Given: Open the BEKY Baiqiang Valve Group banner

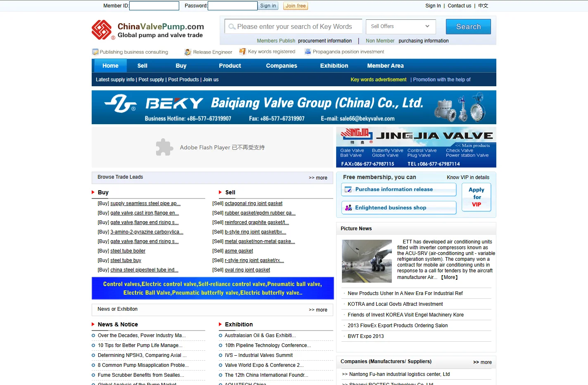Looking at the screenshot, I should [294, 107].
